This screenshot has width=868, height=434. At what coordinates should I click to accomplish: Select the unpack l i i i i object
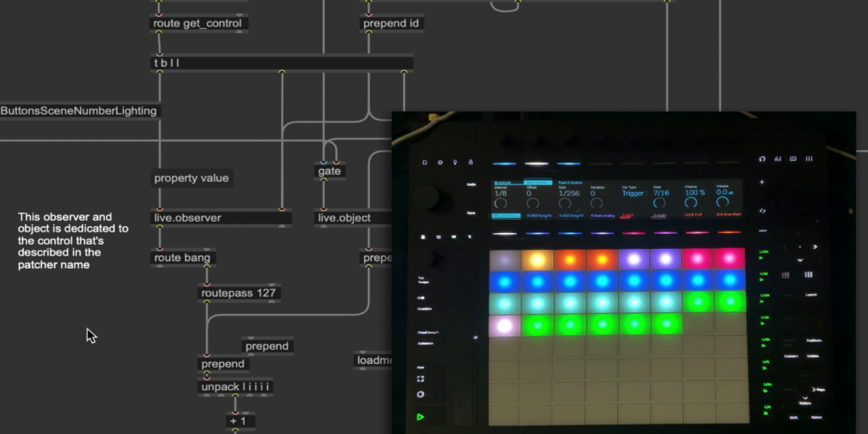click(235, 387)
